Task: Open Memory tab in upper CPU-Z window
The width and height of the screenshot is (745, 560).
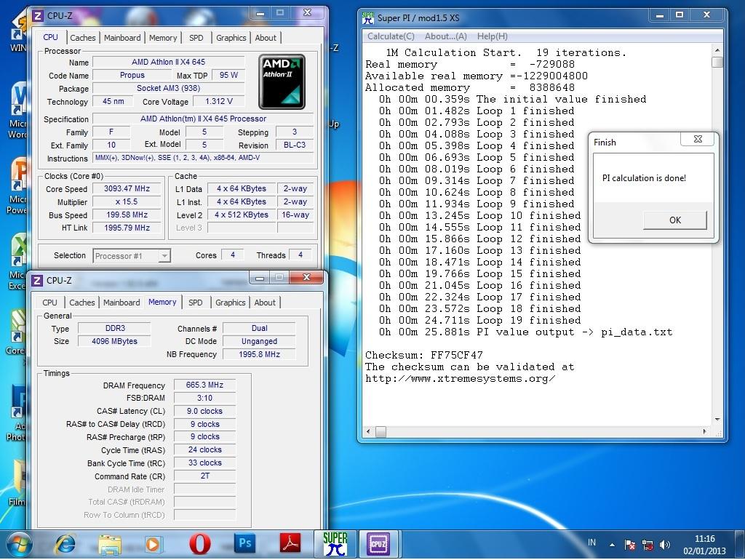Action: (x=163, y=38)
